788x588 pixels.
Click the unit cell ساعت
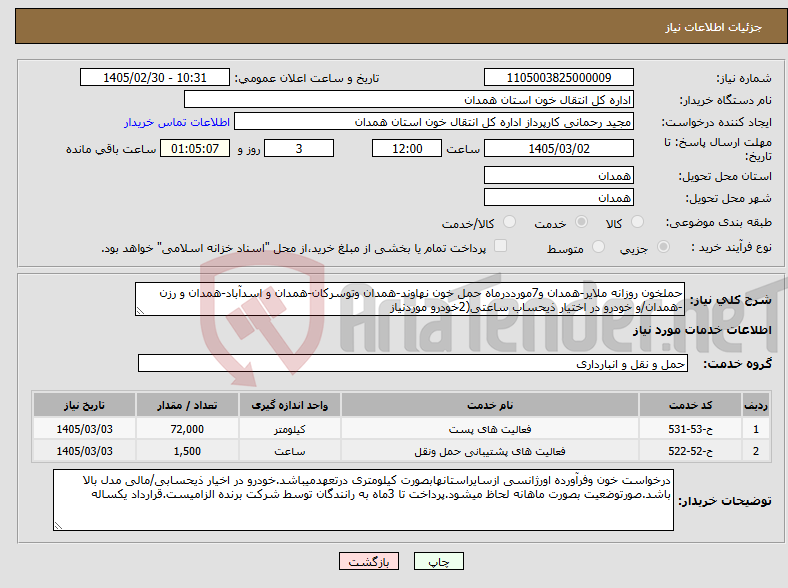(x=290, y=451)
